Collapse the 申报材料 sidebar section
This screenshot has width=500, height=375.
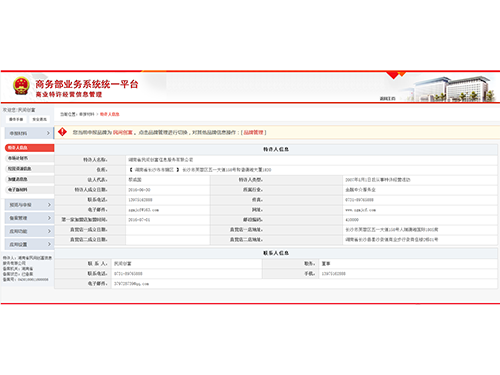29,133
